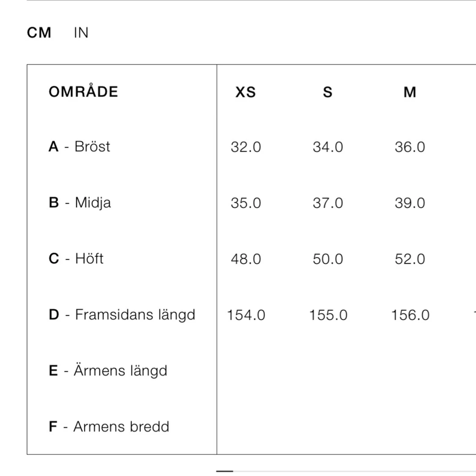Click the C - Höft row label
The image size is (476, 476).
click(x=76, y=259)
